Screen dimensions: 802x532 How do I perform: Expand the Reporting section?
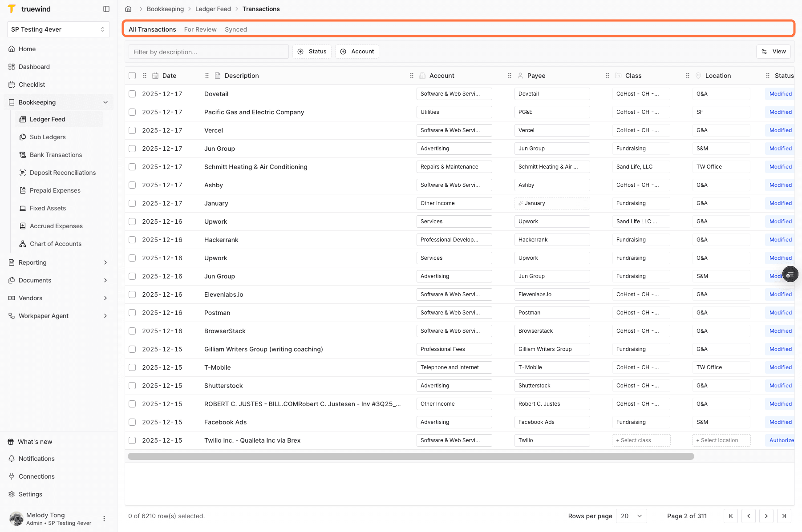(x=105, y=262)
